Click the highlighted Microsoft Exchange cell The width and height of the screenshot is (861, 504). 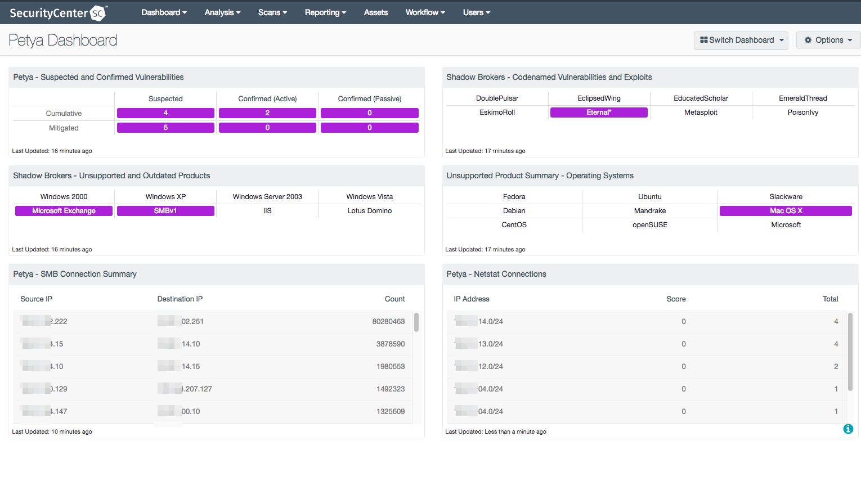64,211
